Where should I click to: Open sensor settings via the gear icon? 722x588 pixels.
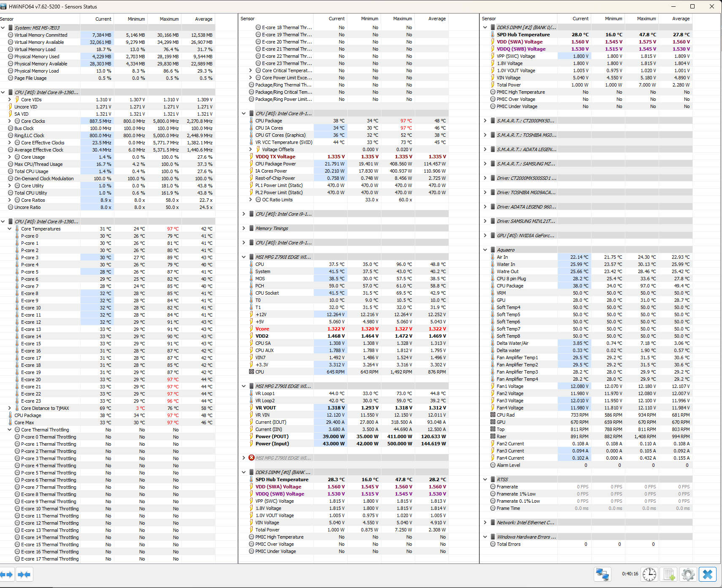point(688,574)
